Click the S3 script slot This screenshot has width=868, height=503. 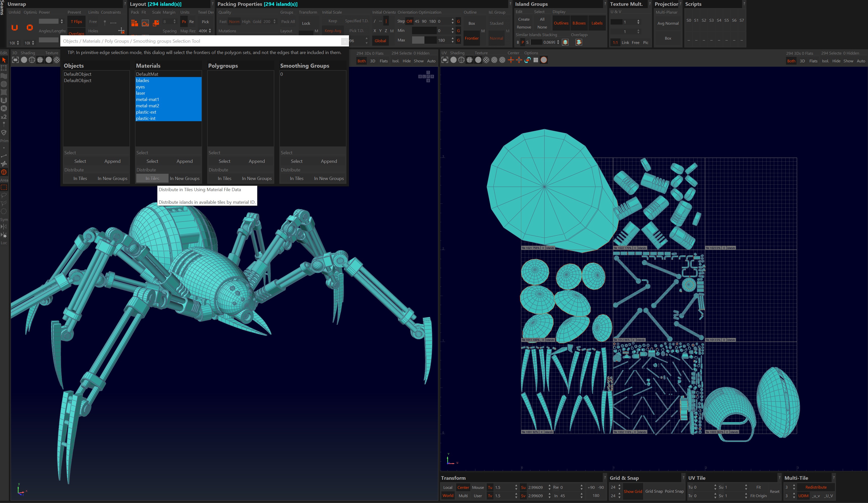tap(711, 20)
